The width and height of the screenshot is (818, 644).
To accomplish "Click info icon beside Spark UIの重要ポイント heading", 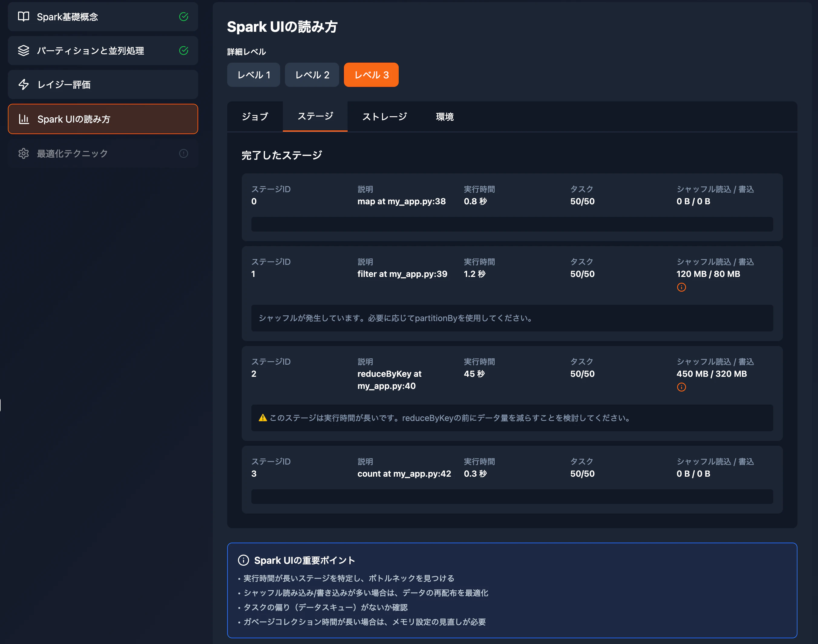I will (x=244, y=560).
